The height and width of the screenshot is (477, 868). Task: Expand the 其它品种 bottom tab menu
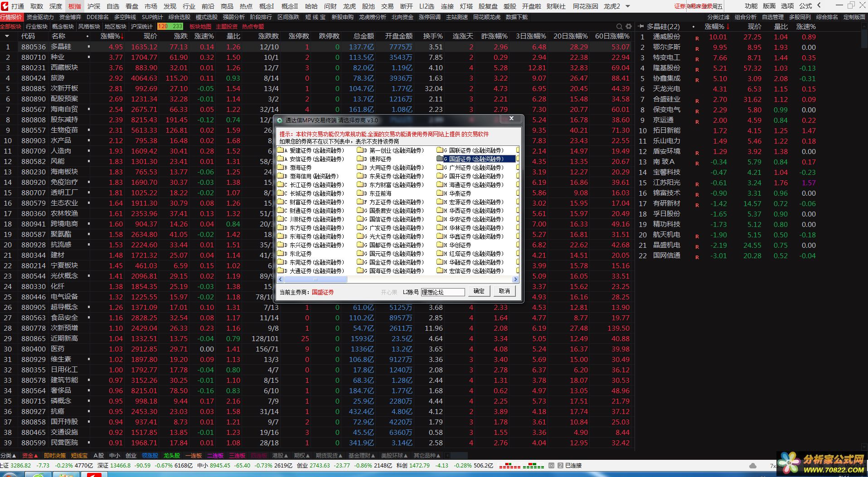[x=427, y=455]
